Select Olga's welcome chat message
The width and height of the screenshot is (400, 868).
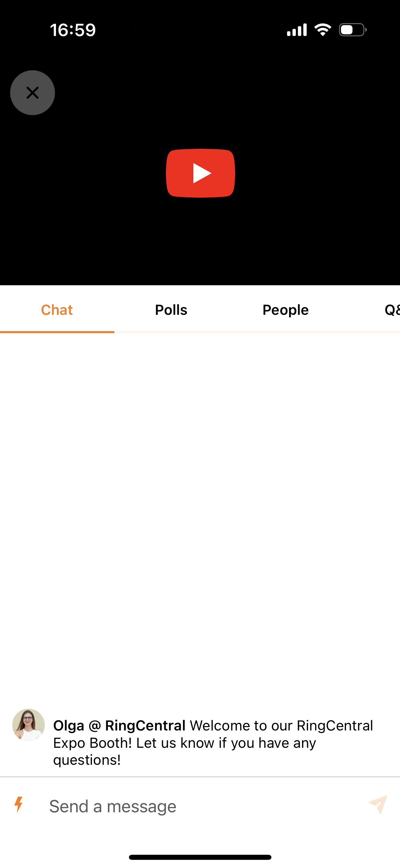point(213,742)
